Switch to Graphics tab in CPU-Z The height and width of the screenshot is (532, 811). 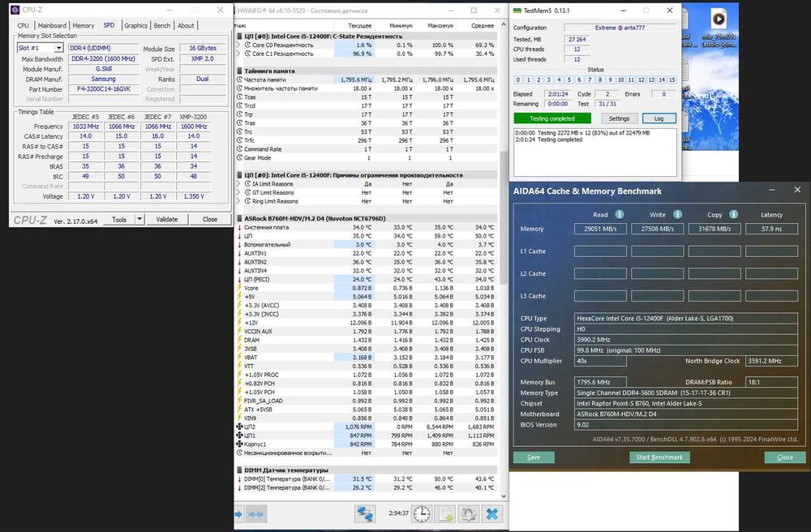pyautogui.click(x=136, y=25)
